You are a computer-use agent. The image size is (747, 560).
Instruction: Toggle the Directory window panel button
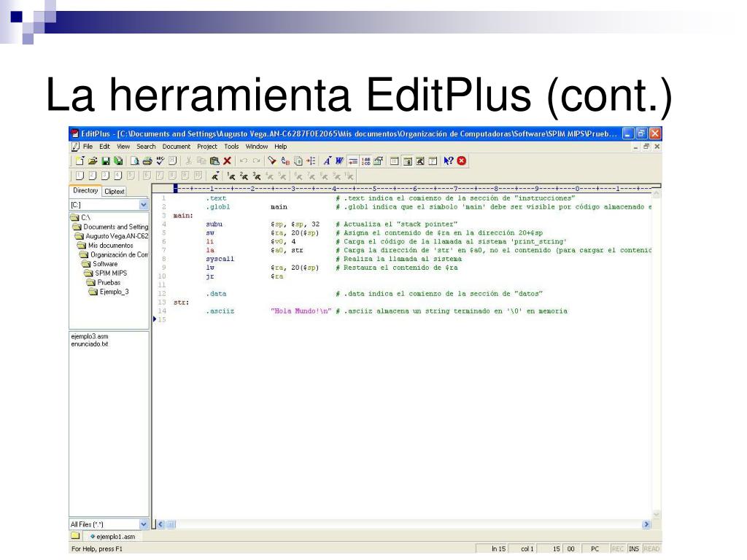[395, 161]
